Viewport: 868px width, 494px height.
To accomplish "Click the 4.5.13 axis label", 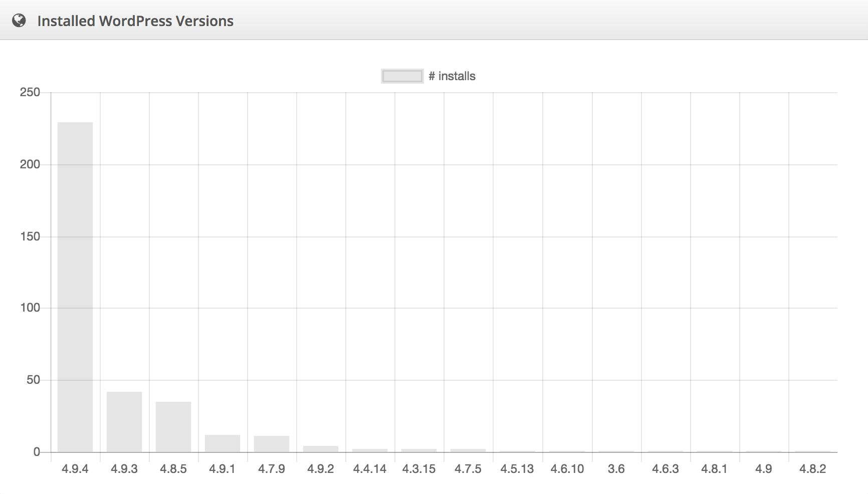I will click(518, 469).
